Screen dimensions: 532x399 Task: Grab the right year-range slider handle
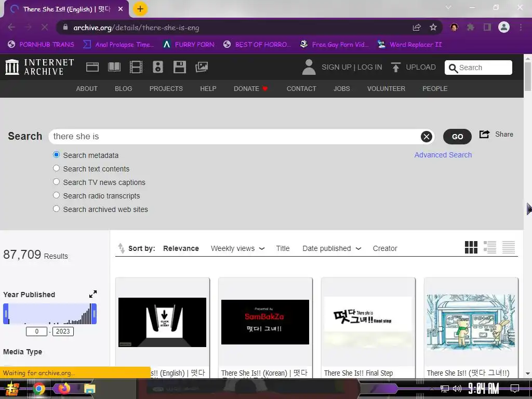[x=95, y=314]
